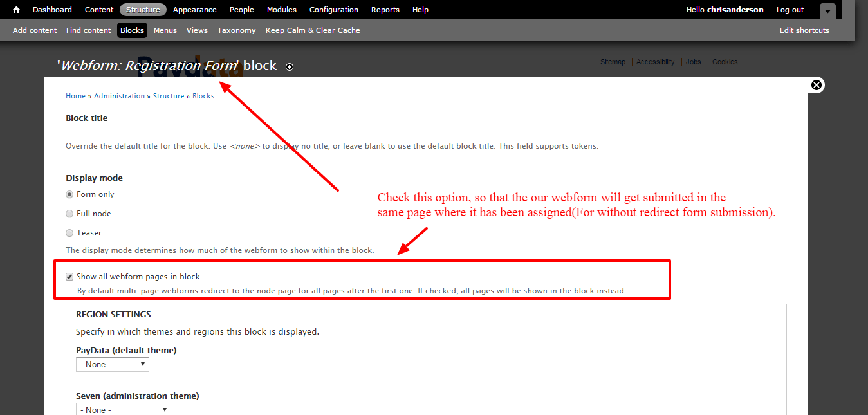The image size is (868, 415).
Task: Select the Form only display mode
Action: click(69, 194)
